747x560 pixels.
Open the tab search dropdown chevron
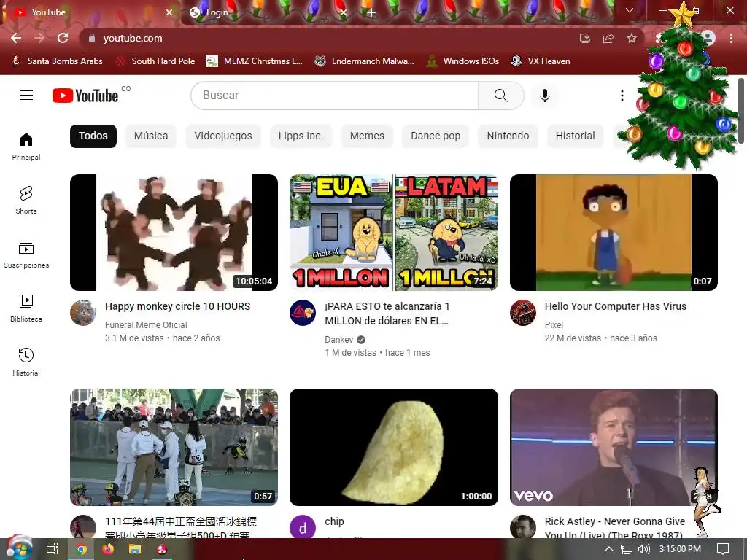630,10
